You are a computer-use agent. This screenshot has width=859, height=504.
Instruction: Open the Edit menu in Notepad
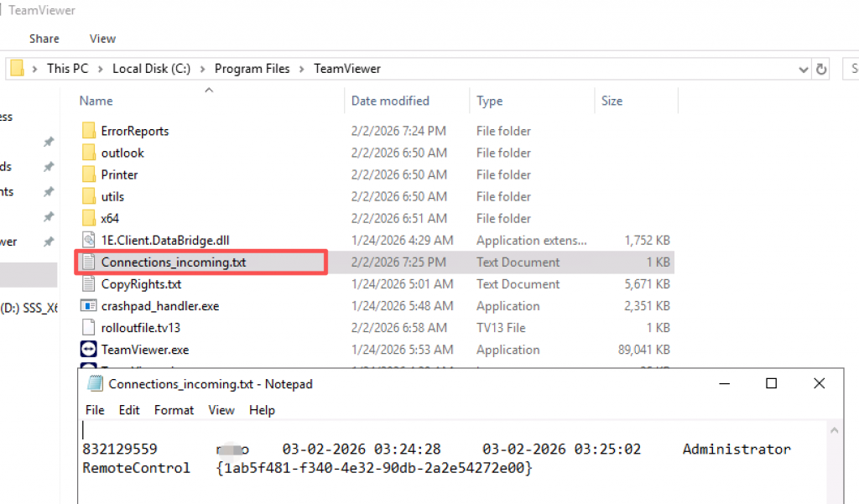(129, 410)
